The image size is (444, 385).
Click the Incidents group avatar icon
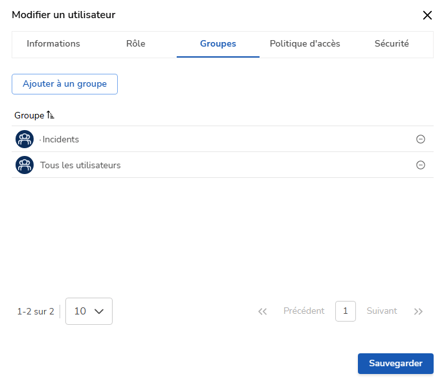(x=24, y=139)
